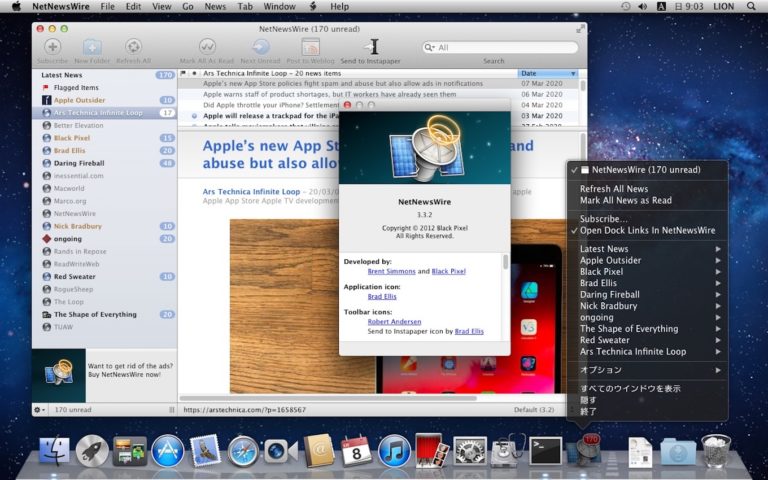Viewport: 768px width, 480px height.
Task: Open the gear action menu in status bar
Action: (x=40, y=410)
